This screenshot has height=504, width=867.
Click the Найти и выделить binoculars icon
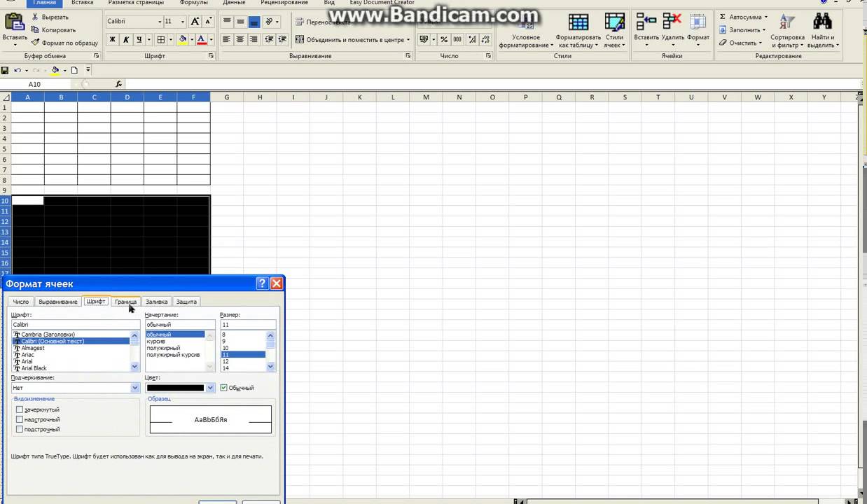point(821,22)
